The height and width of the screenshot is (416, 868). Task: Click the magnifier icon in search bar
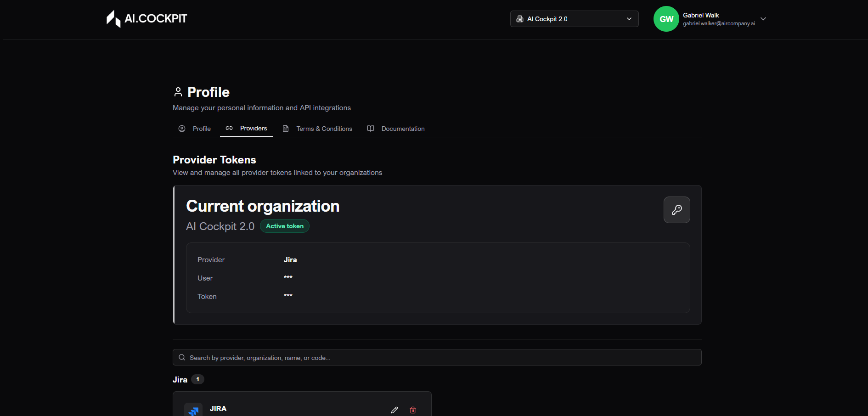coord(182,358)
